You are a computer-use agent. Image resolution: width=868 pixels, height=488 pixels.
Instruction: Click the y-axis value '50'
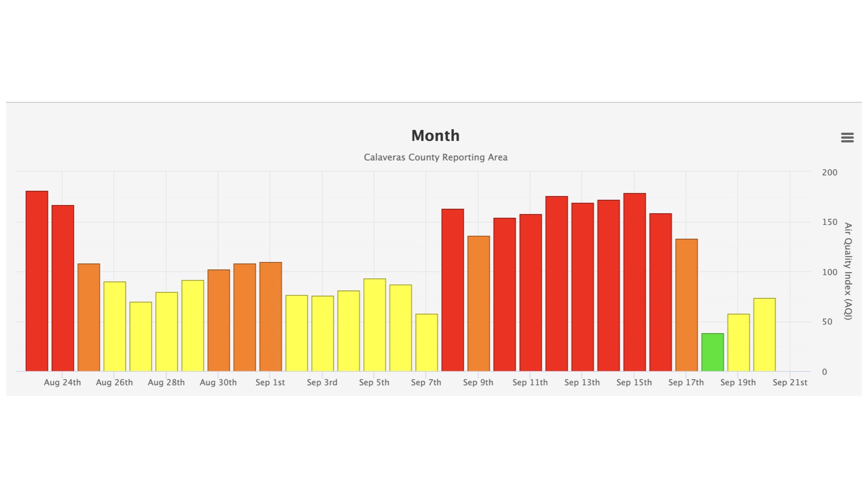coord(827,322)
